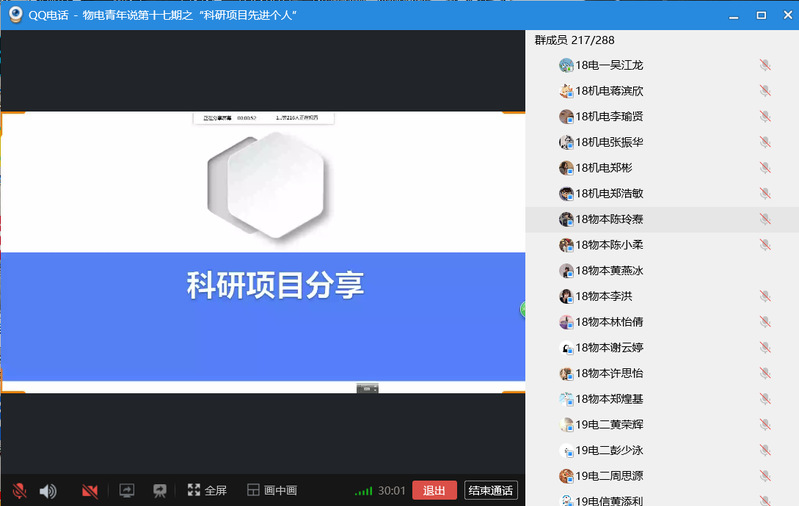The image size is (799, 506).
Task: Maximize the QQ电话 window
Action: pos(760,15)
